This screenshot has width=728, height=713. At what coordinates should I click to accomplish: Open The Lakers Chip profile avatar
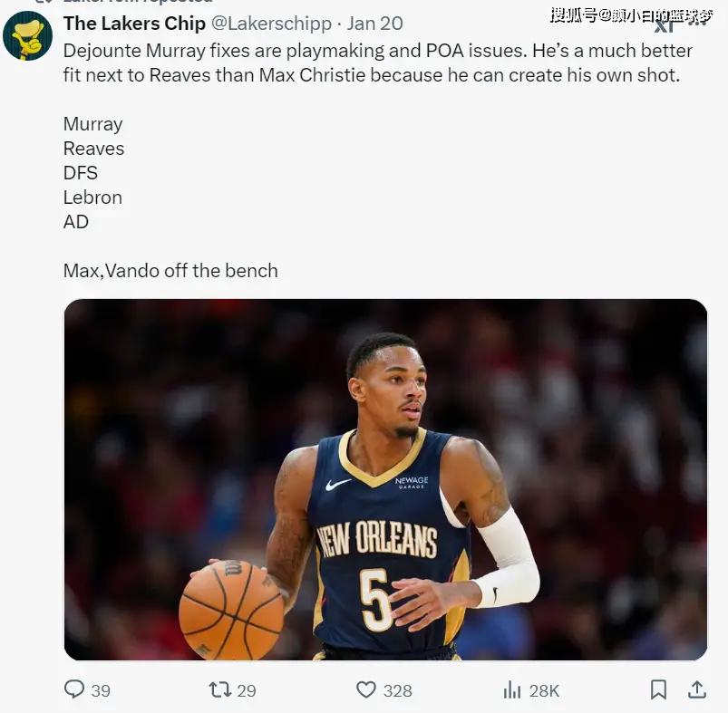click(x=27, y=35)
